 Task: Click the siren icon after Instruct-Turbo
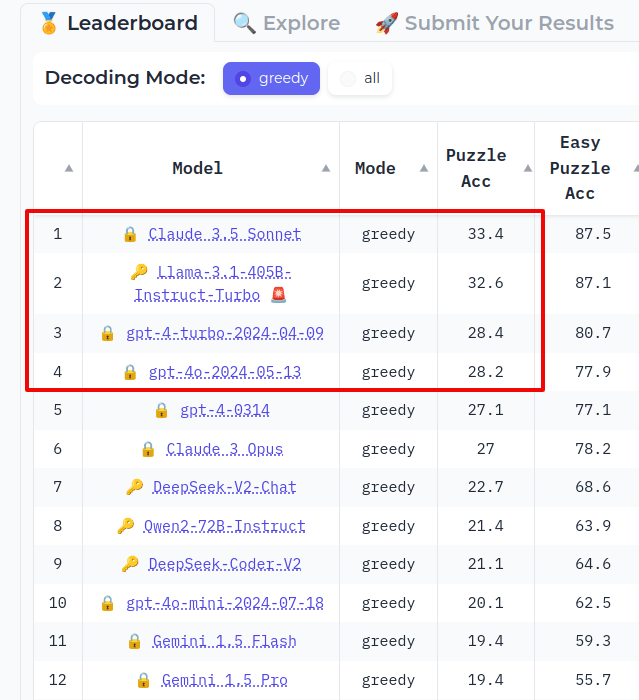tap(279, 295)
